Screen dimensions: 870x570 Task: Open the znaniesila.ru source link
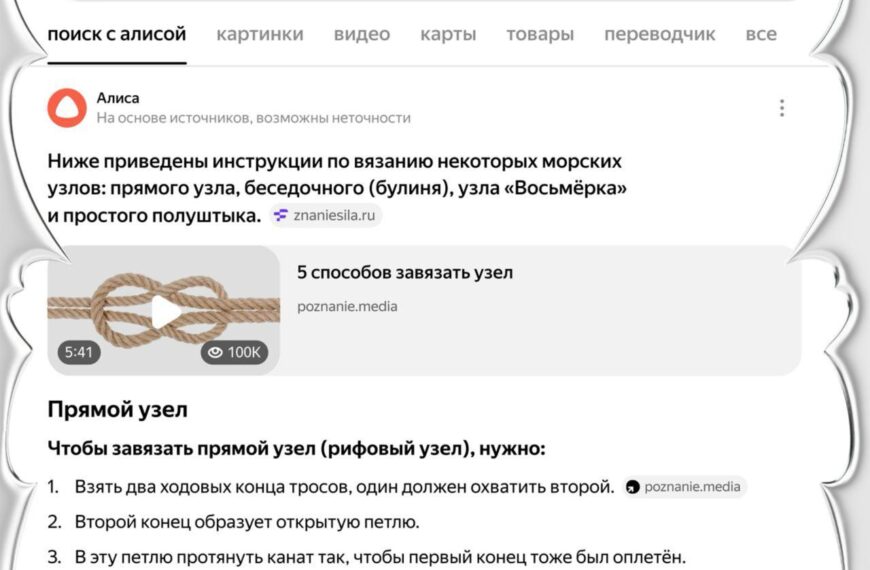pos(335,215)
